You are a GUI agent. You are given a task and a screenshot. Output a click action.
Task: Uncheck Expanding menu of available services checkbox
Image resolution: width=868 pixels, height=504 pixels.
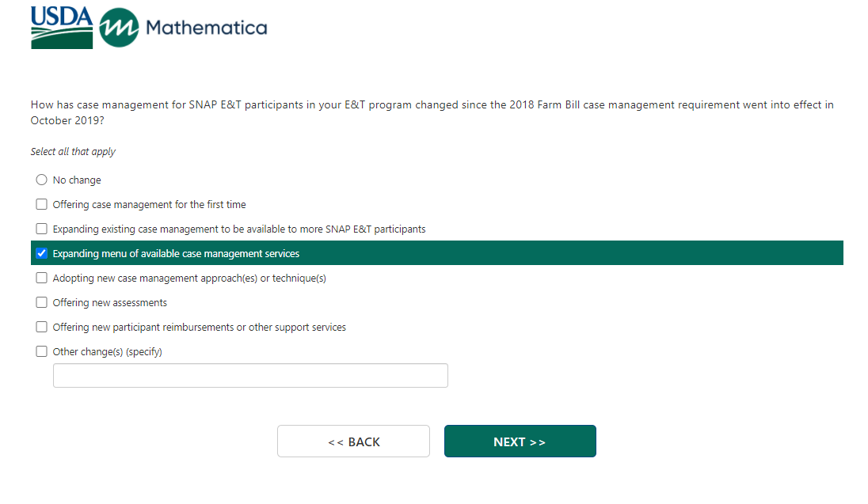pos(42,253)
